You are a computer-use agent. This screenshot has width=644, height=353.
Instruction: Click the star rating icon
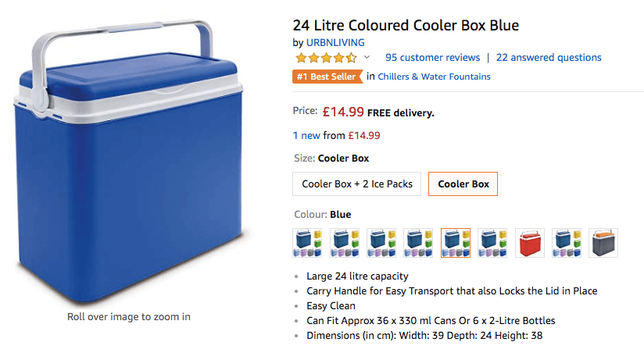pyautogui.click(x=325, y=58)
